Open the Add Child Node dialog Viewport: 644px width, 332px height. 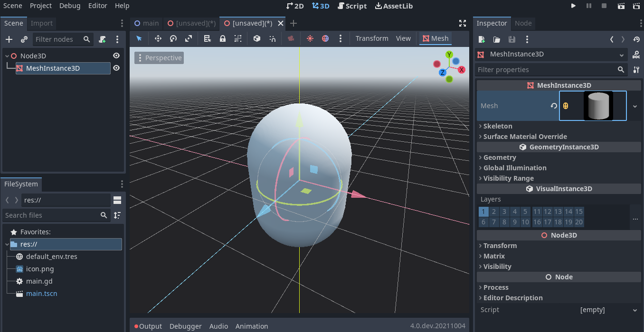point(9,39)
